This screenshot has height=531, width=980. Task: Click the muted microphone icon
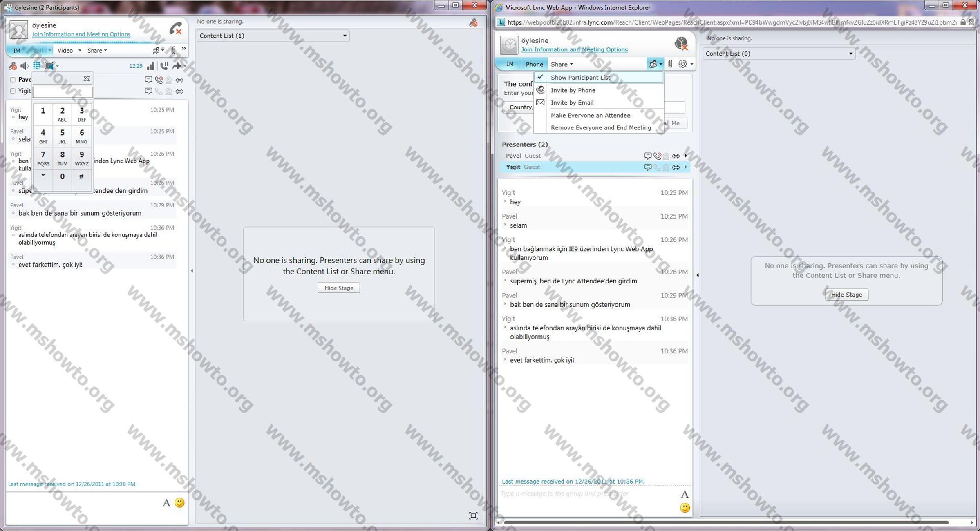click(x=13, y=66)
